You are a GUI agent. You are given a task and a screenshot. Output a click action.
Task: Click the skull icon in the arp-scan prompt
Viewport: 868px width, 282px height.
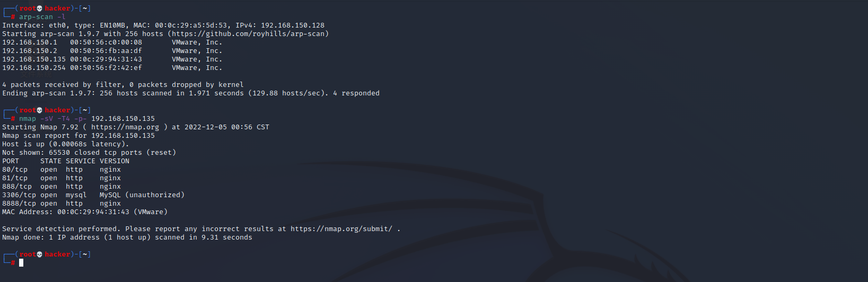click(40, 8)
